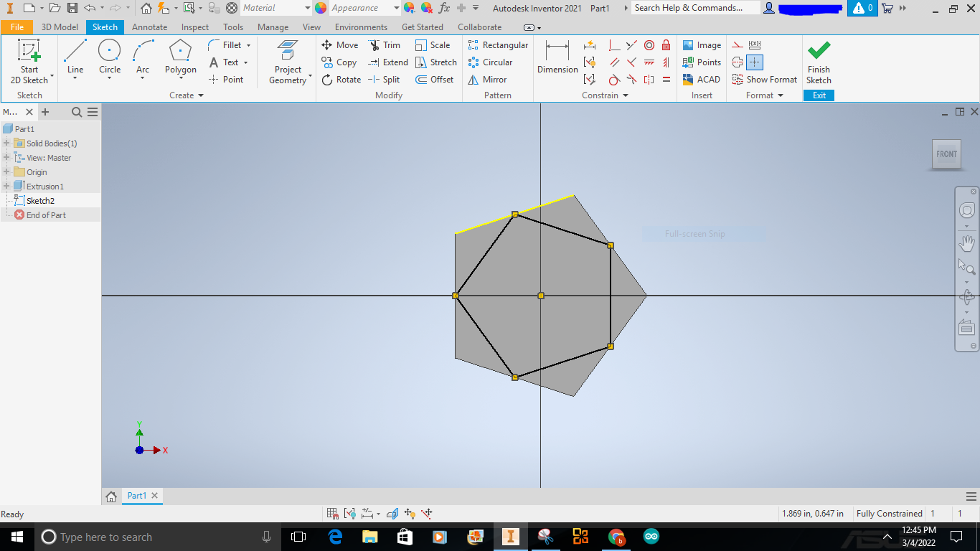Screen dimensions: 980x551
Task: Click the Move tool in Modify
Action: 339,44
